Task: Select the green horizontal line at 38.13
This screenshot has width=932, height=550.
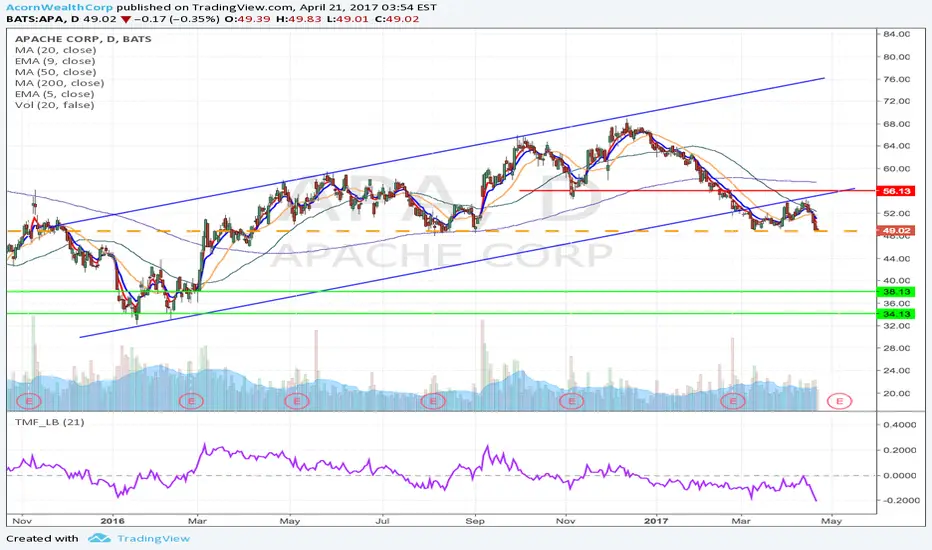Action: point(442,291)
